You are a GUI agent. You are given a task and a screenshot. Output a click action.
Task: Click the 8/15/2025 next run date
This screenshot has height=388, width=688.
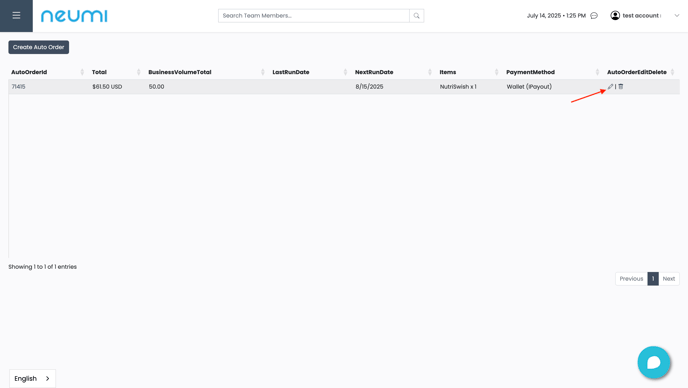pyautogui.click(x=369, y=86)
